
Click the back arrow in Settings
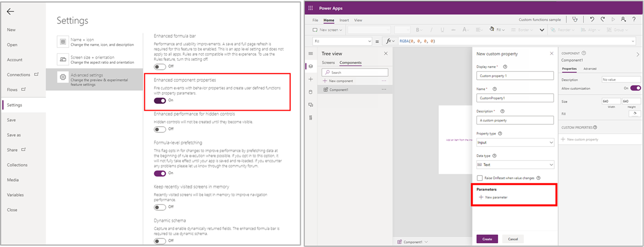(x=11, y=11)
